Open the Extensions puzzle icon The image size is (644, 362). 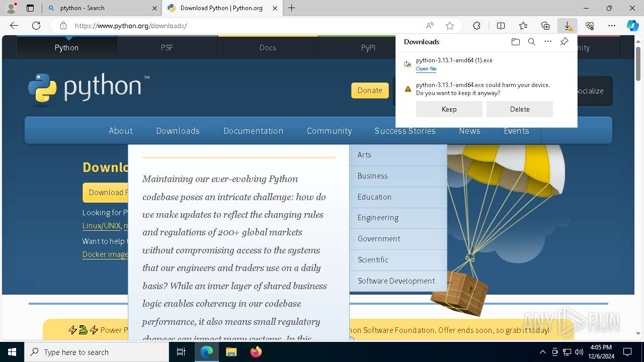pyautogui.click(x=476, y=26)
